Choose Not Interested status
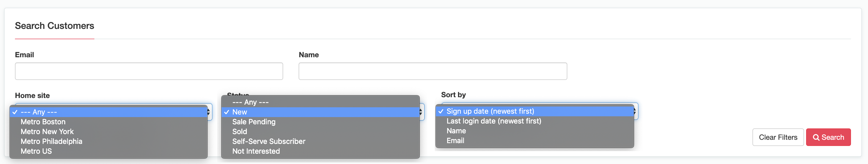 pyautogui.click(x=321, y=151)
